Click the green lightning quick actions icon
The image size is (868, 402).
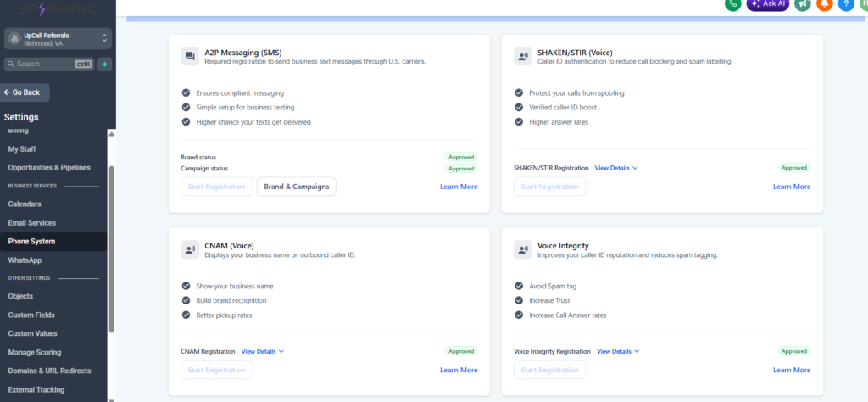104,64
